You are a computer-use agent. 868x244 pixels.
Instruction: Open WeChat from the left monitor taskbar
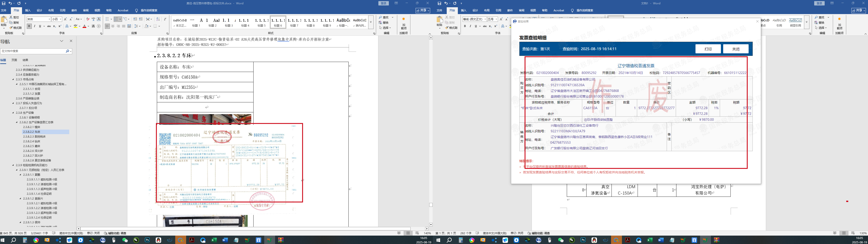click(x=125, y=240)
